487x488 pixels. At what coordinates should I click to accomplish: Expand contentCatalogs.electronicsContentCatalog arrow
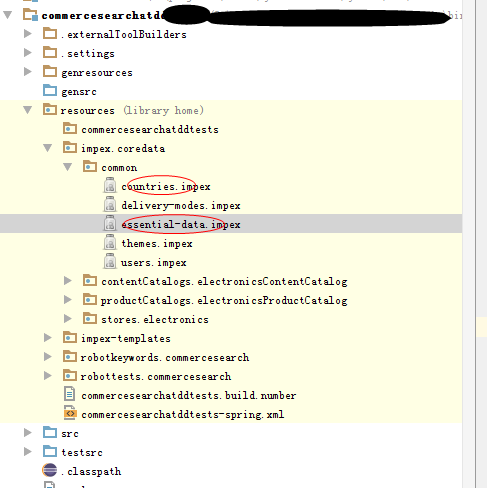tap(68, 281)
